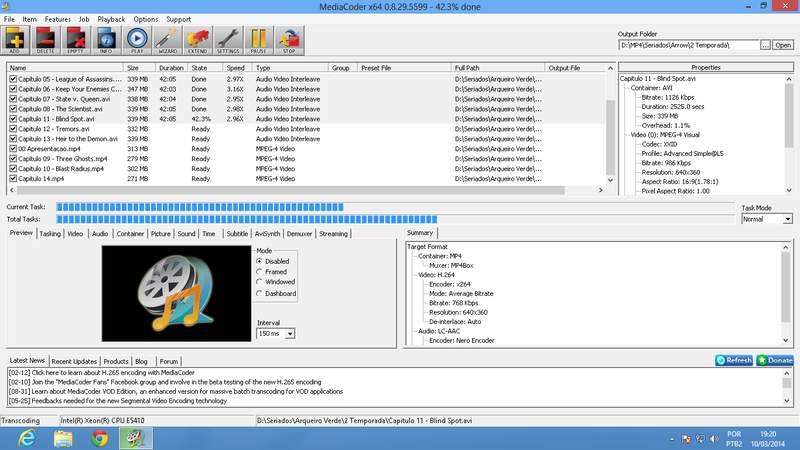
Task: Open Google Chrome from the taskbar
Action: tap(100, 438)
